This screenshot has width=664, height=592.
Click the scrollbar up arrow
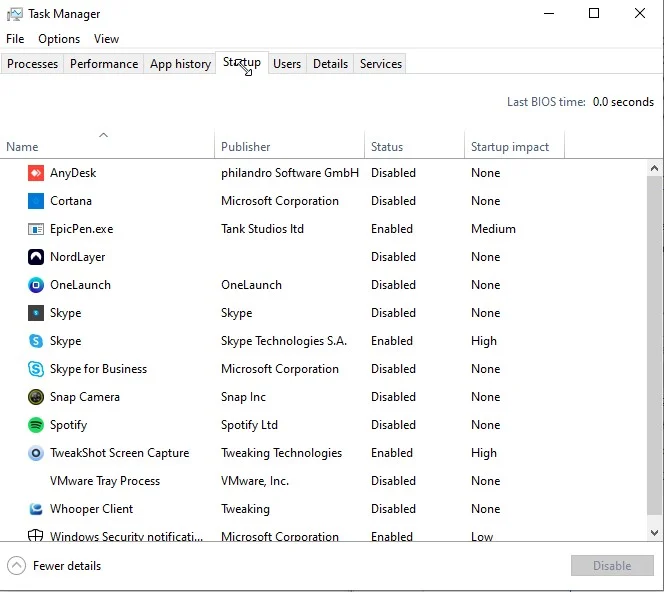[x=654, y=168]
